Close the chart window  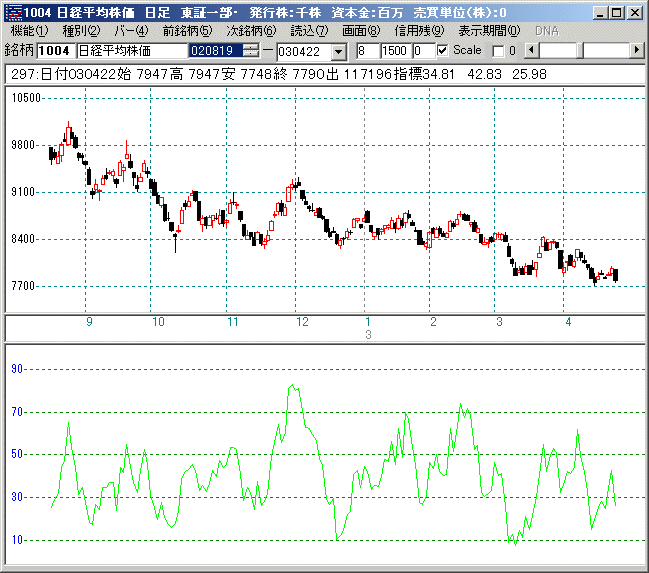[x=635, y=13]
